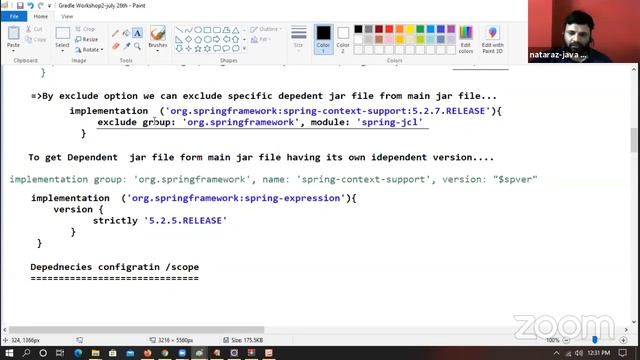Click the zoom in plus button
The image size is (640, 360).
tap(623, 340)
